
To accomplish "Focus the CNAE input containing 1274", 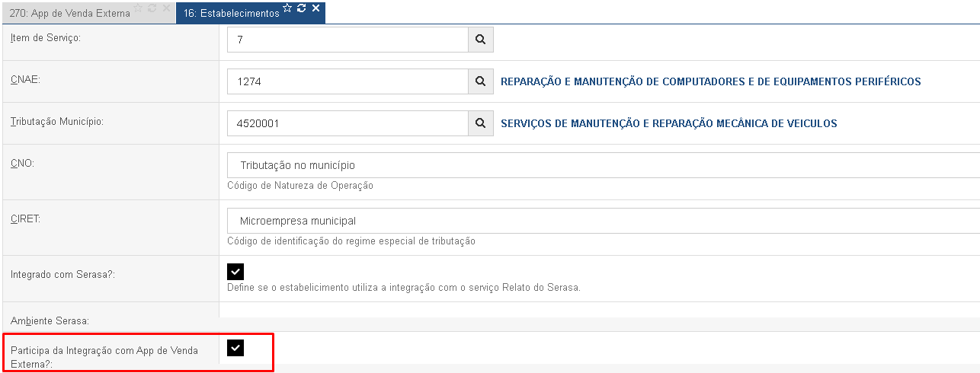I will coord(347,81).
